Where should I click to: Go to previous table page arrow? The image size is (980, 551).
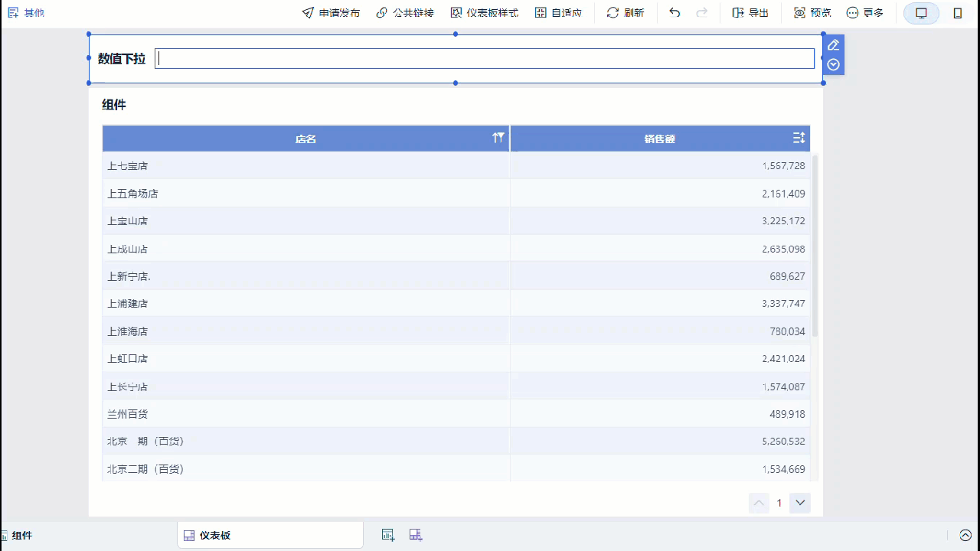tap(759, 503)
